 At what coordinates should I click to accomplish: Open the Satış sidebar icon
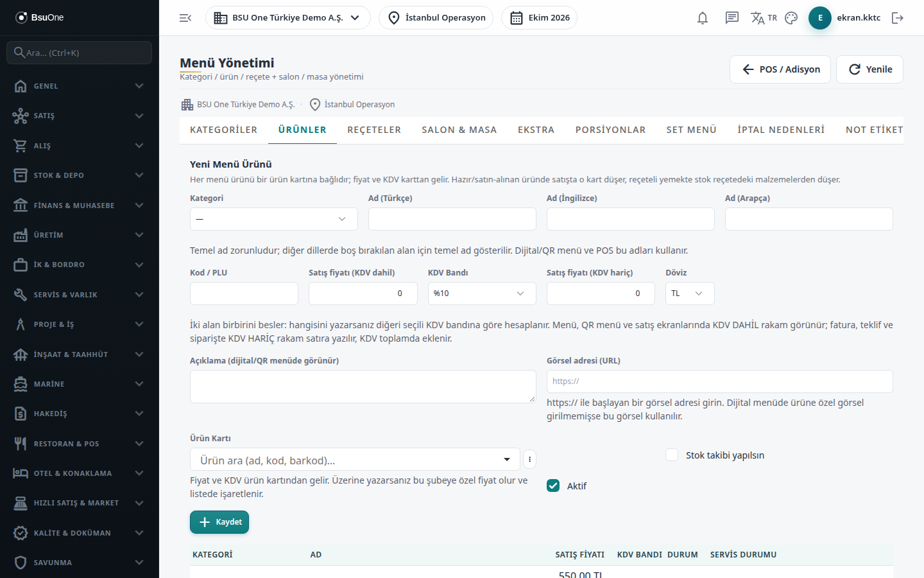click(x=21, y=116)
